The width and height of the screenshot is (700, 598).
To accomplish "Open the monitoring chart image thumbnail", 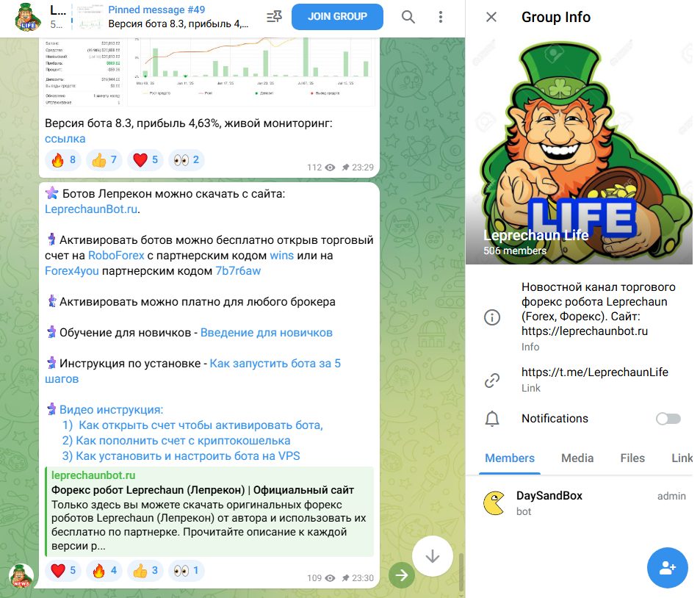I will tap(209, 71).
